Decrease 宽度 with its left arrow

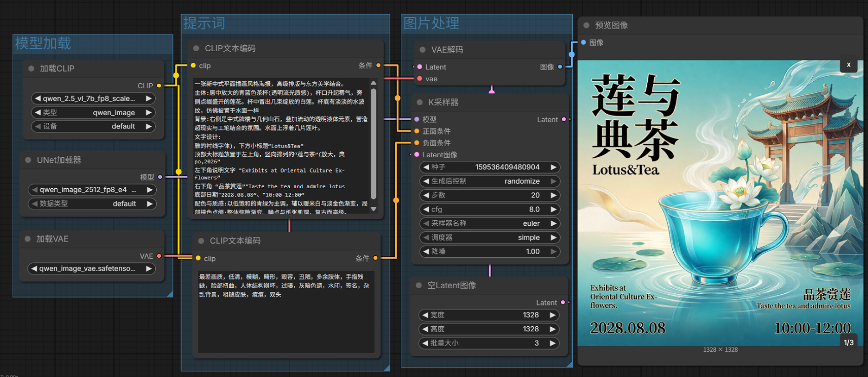426,315
